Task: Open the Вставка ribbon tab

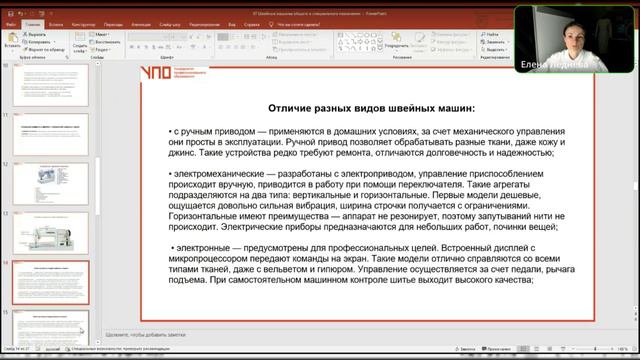Action: pyautogui.click(x=56, y=24)
